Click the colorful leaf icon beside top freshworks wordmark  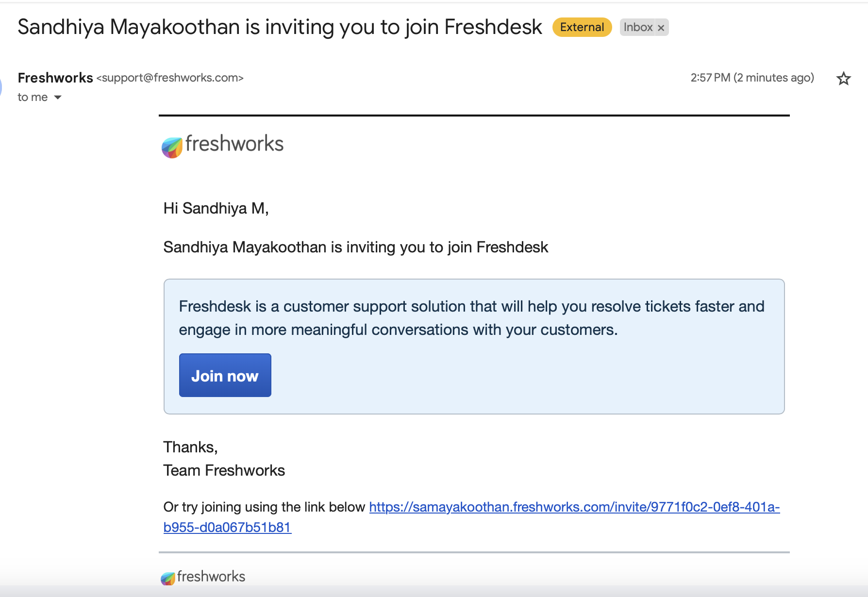[172, 148]
